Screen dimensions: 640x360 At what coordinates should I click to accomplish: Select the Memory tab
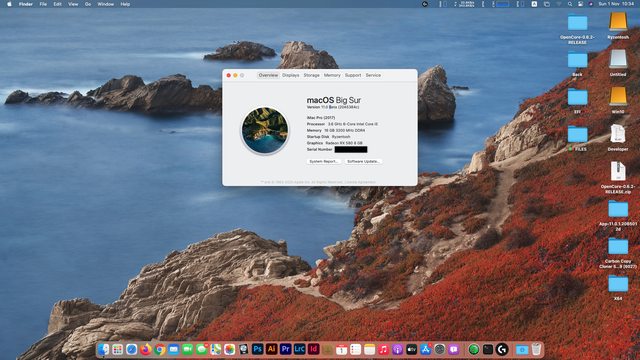(332, 75)
